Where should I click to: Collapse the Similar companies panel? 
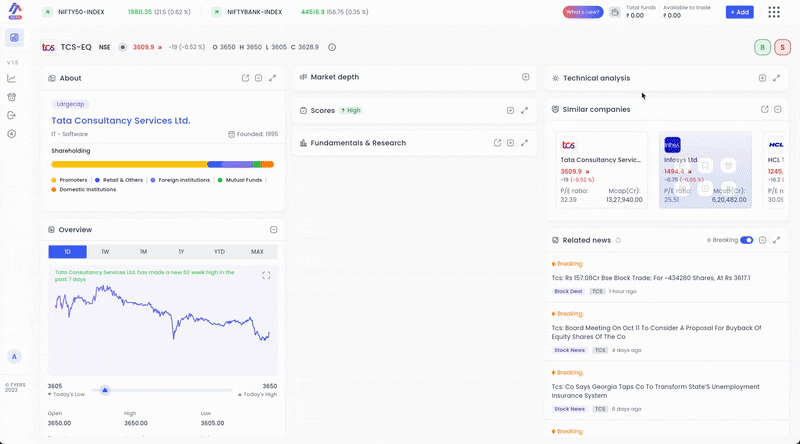pos(778,109)
